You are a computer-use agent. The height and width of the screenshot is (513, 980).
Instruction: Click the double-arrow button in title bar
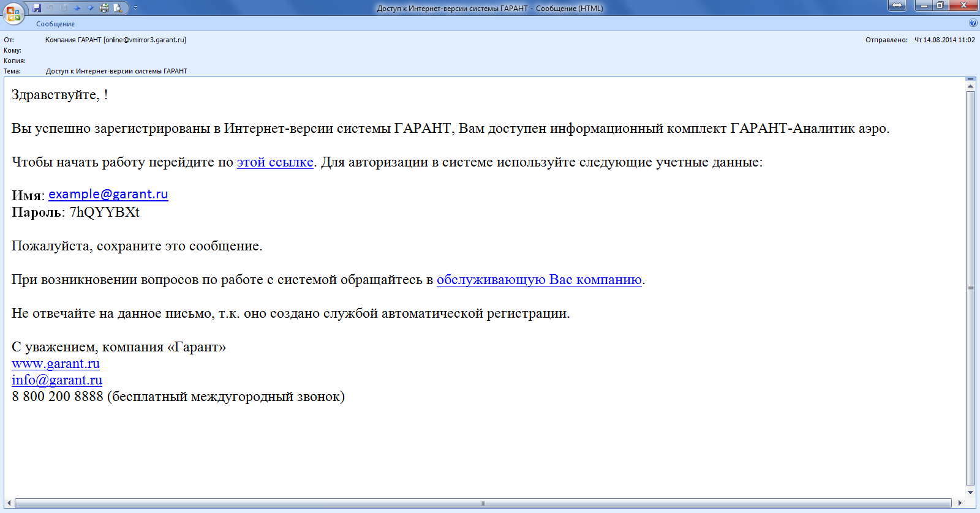pos(897,6)
